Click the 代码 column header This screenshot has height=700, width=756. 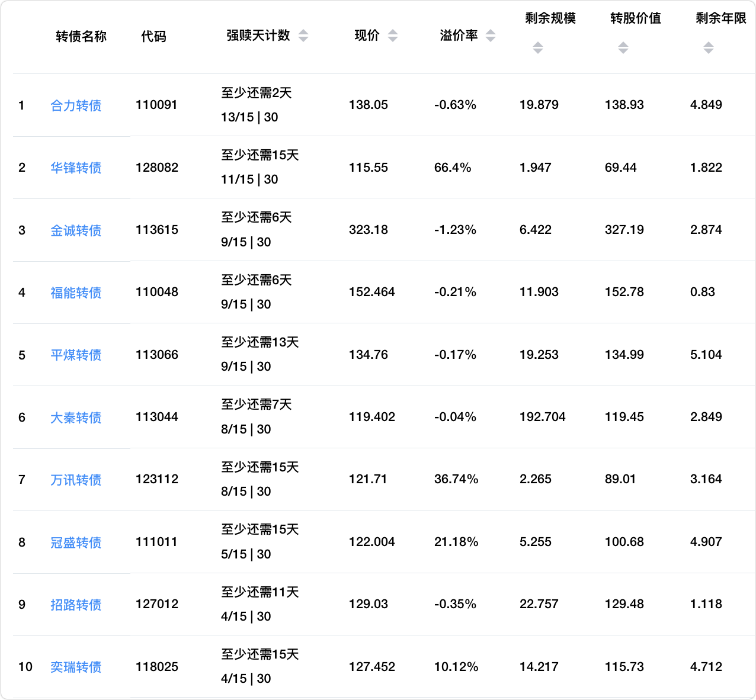[153, 37]
